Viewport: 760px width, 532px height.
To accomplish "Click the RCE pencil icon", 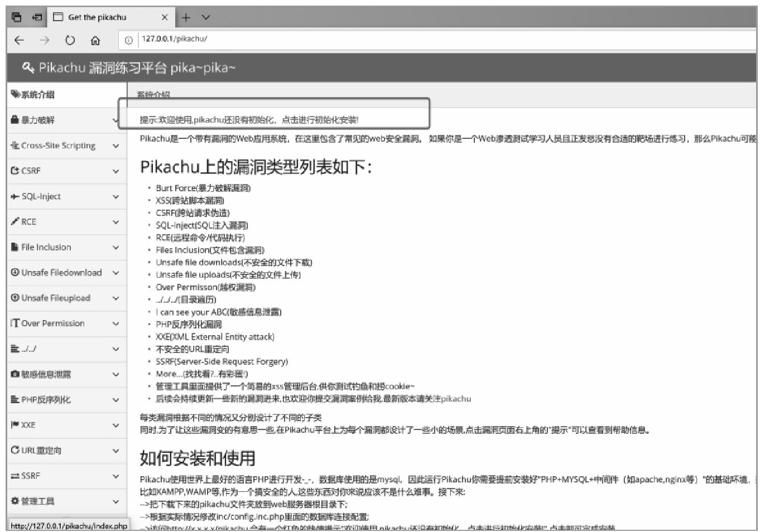I will point(15,221).
